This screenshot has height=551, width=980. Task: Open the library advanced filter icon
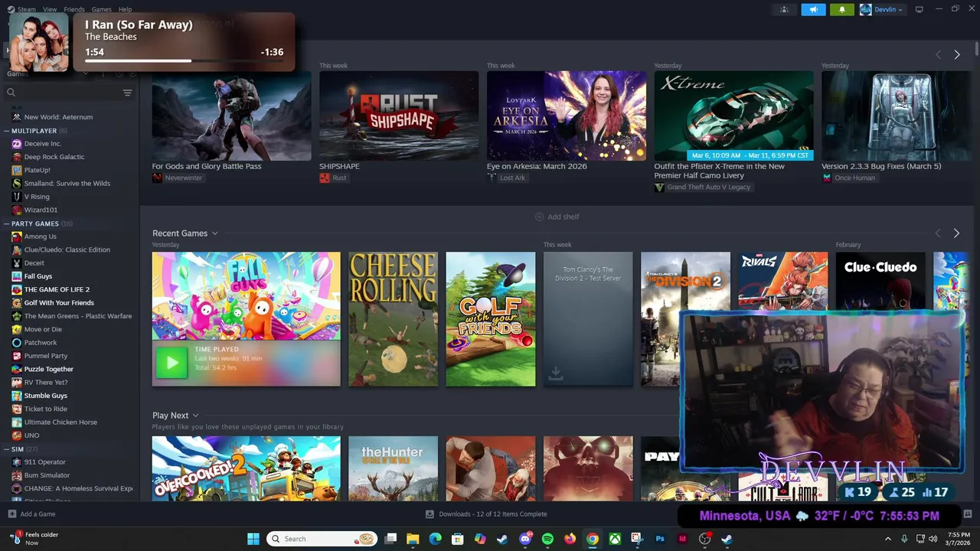(127, 93)
